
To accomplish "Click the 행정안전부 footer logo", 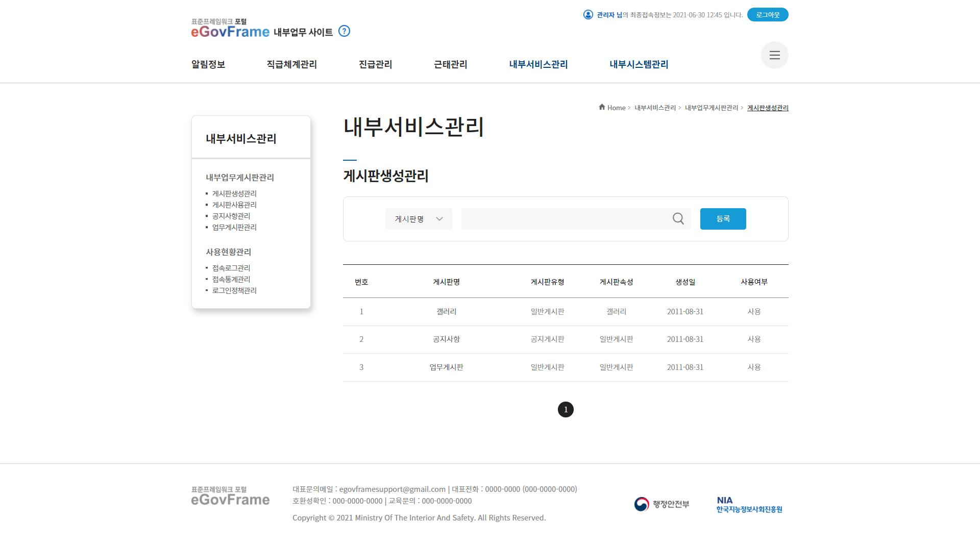I will (x=661, y=504).
